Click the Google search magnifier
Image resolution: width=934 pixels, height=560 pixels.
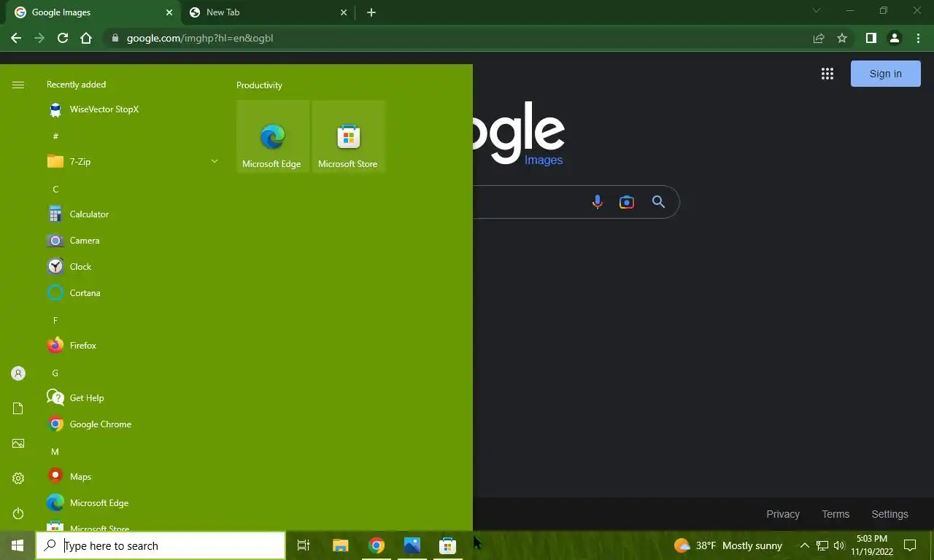tap(659, 202)
